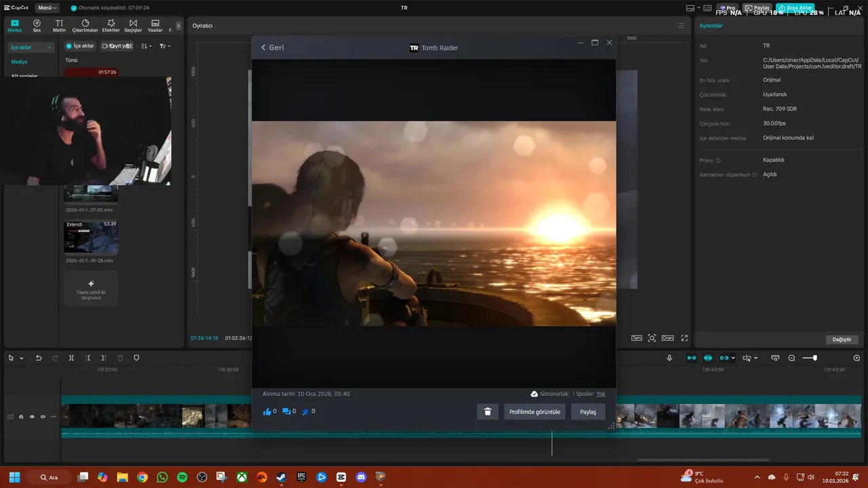Toggle clip linkage

point(724,358)
